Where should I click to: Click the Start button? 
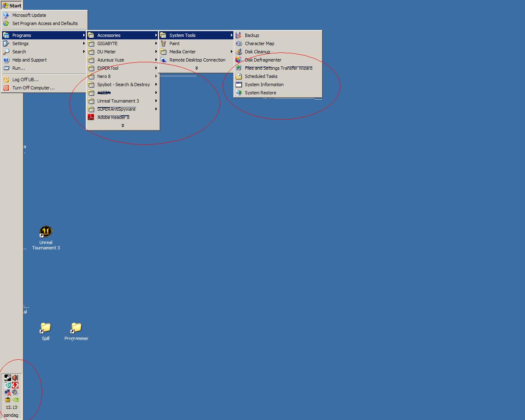click(x=11, y=5)
